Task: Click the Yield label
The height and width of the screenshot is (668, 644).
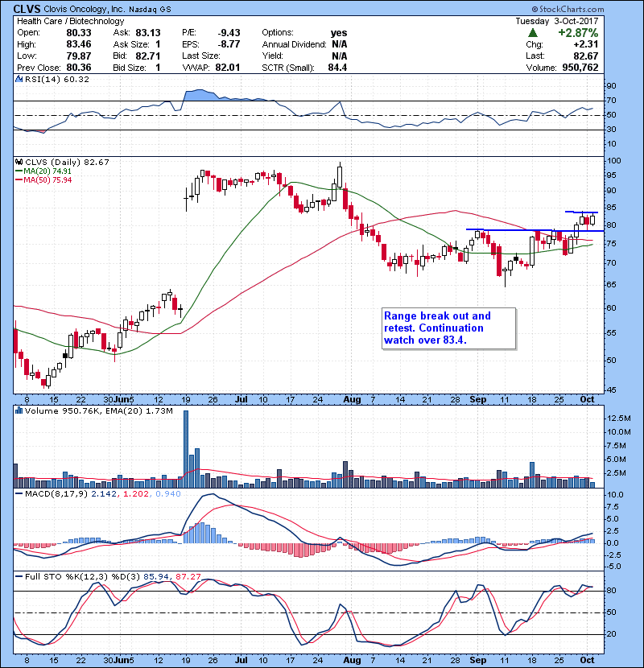Action: coord(272,56)
